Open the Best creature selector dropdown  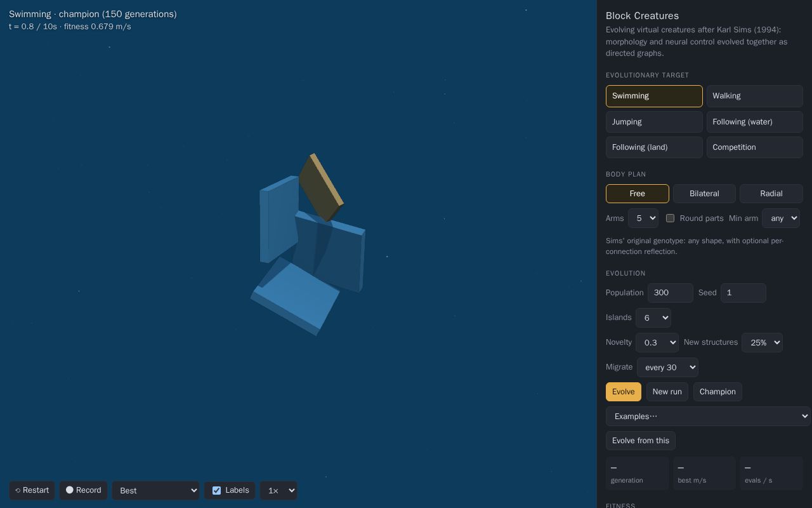(x=155, y=490)
